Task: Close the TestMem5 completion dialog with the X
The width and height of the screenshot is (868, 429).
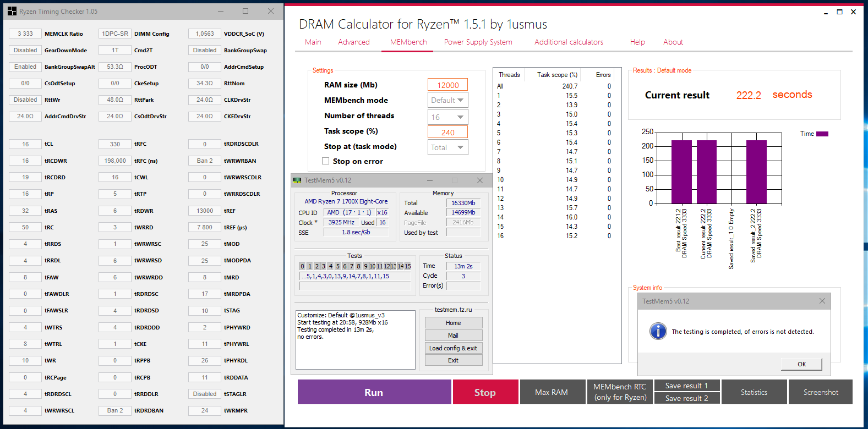Action: pos(822,301)
